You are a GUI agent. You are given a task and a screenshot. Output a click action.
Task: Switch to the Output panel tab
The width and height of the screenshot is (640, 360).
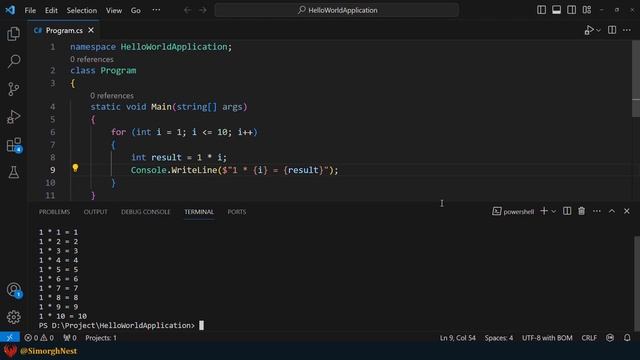[96, 212]
